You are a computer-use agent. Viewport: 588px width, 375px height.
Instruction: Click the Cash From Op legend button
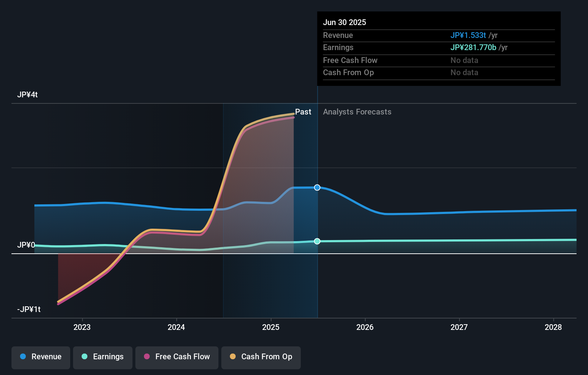[261, 357]
